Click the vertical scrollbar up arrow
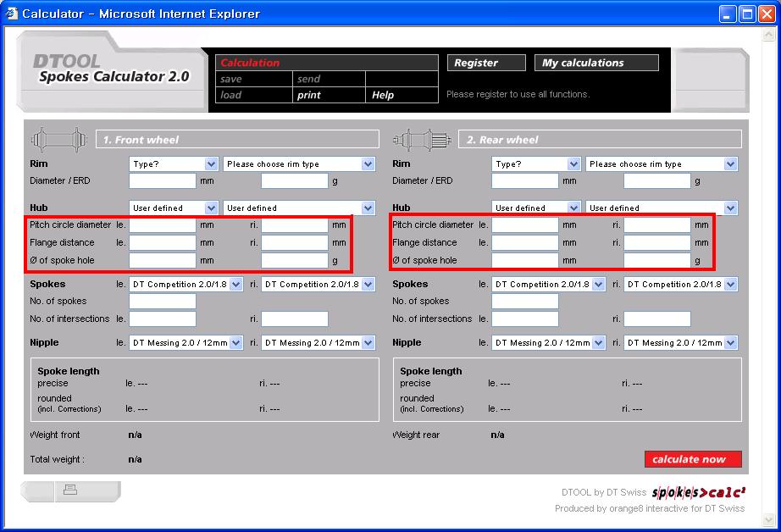Image resolution: width=781 pixels, height=532 pixels. pyautogui.click(x=768, y=34)
